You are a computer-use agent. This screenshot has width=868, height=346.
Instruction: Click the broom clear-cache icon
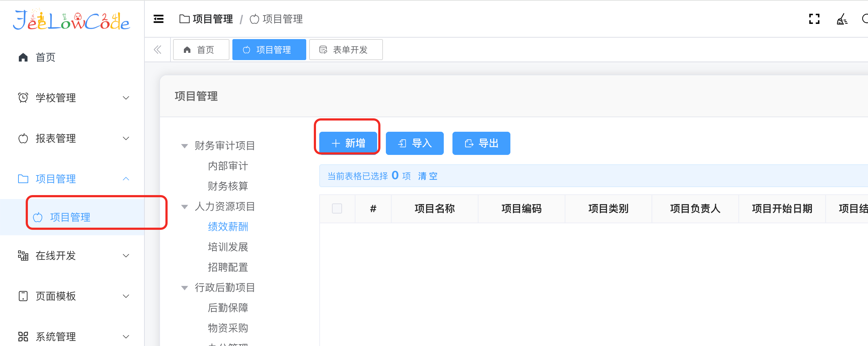842,19
